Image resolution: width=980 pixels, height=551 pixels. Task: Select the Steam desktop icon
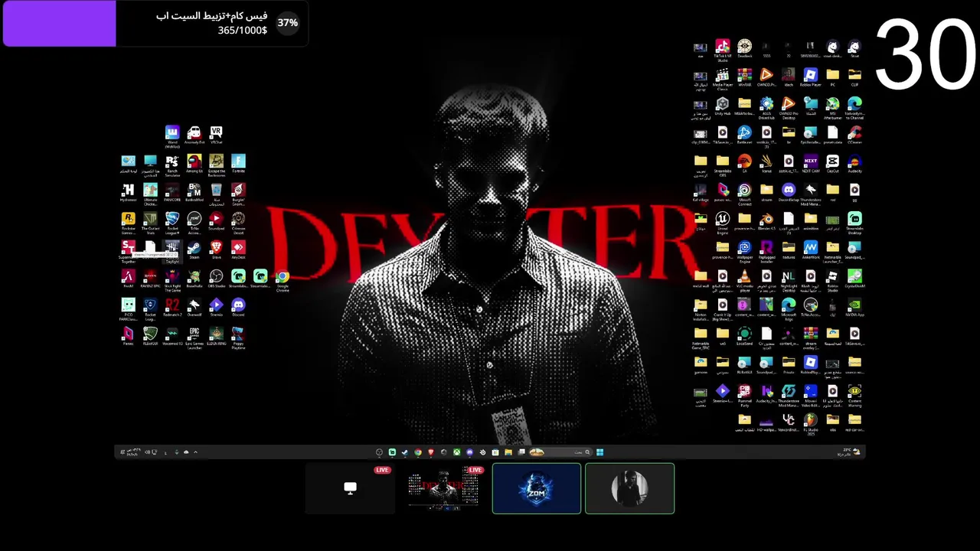pyautogui.click(x=194, y=250)
